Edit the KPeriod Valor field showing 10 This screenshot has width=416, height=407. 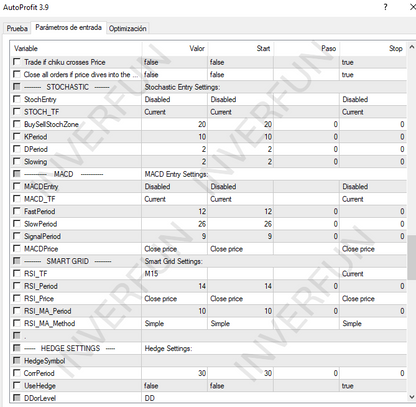(x=175, y=137)
